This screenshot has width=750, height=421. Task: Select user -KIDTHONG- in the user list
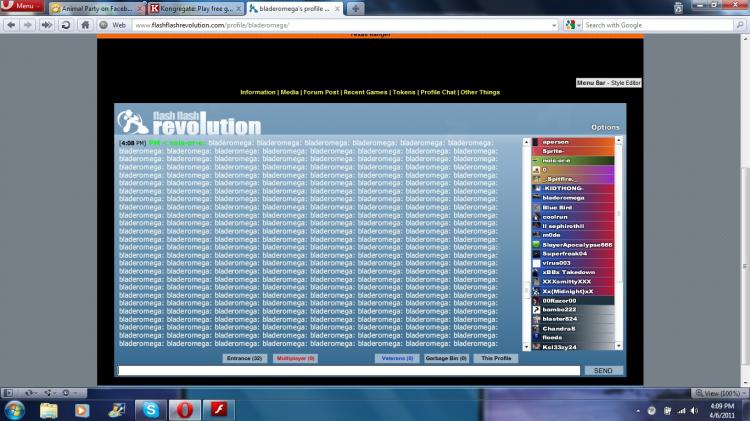click(x=573, y=188)
